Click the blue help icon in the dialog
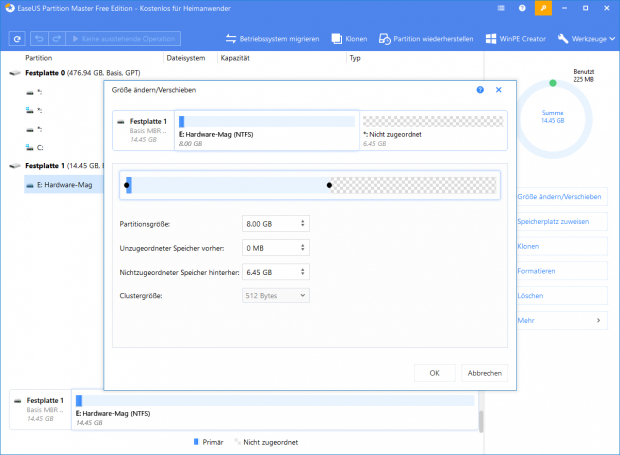The image size is (620, 455). point(481,89)
